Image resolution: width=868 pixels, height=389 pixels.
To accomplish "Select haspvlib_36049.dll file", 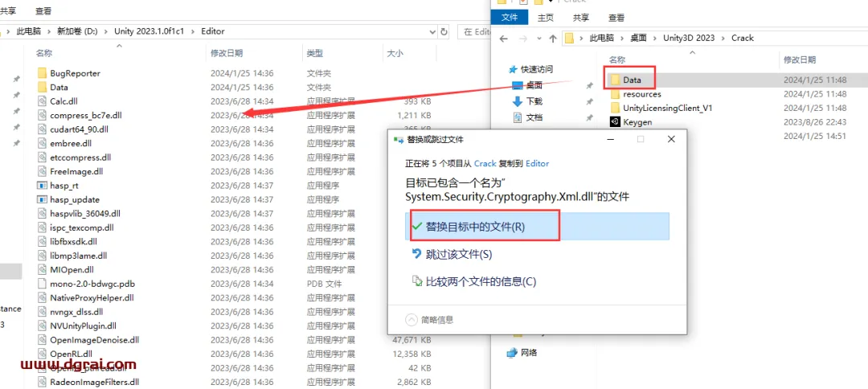I will [x=85, y=214].
